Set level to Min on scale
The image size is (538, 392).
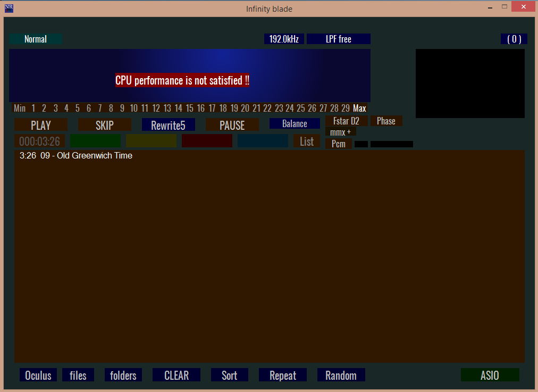pyautogui.click(x=20, y=108)
